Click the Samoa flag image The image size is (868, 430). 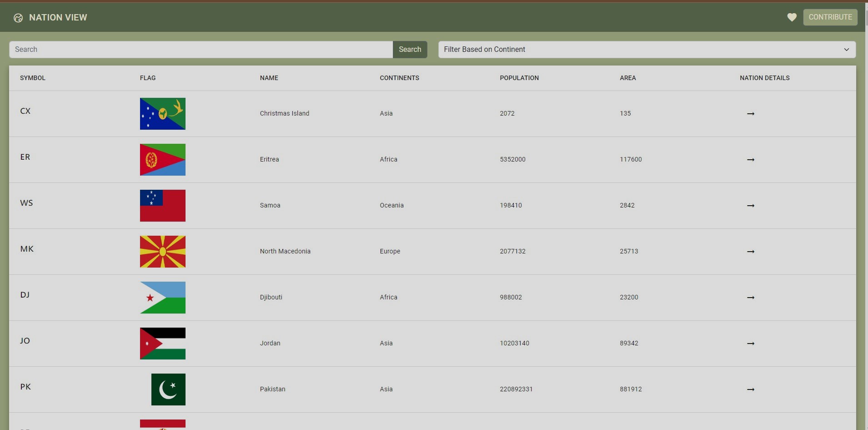tap(163, 206)
